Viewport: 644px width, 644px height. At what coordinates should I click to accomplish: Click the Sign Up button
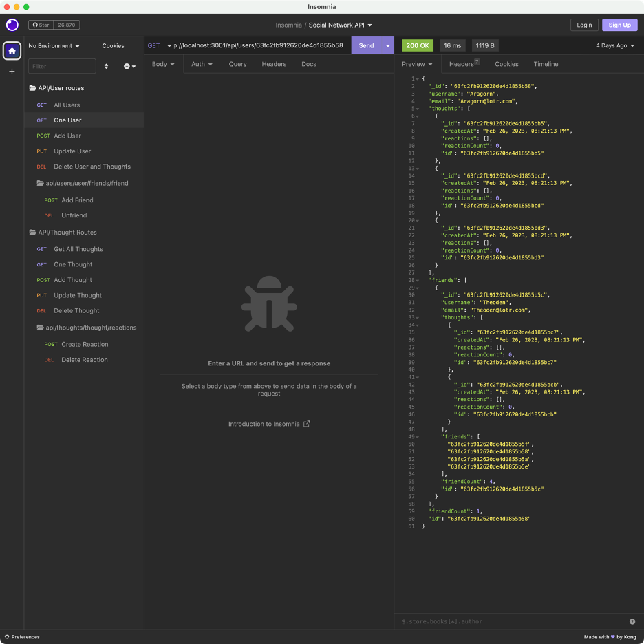[x=619, y=25]
